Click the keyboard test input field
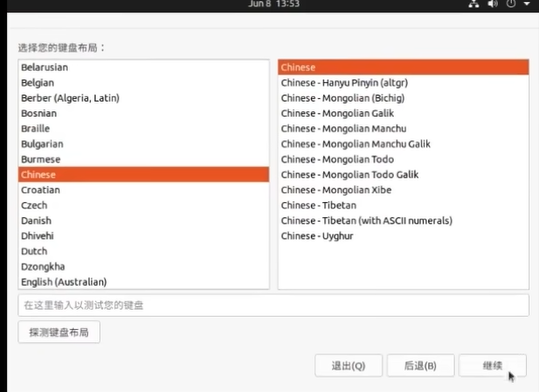This screenshot has height=392, width=539. pos(273,305)
